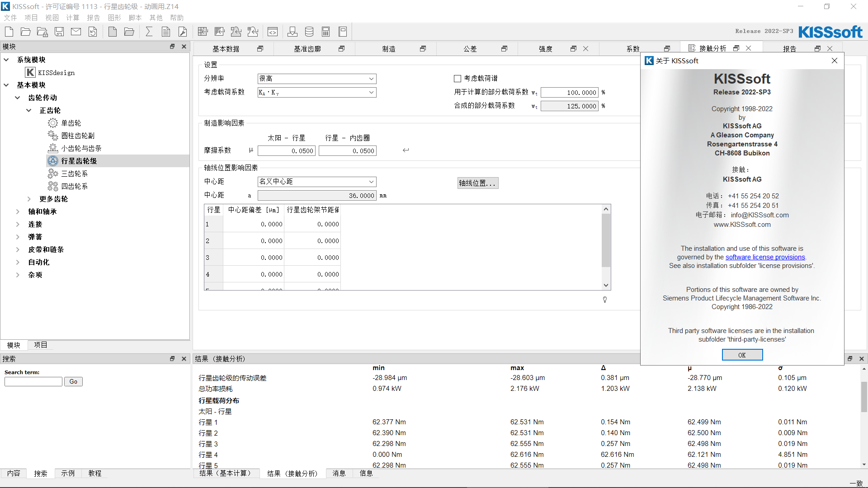Click the results panel vertical scrollbar

pos(864,397)
